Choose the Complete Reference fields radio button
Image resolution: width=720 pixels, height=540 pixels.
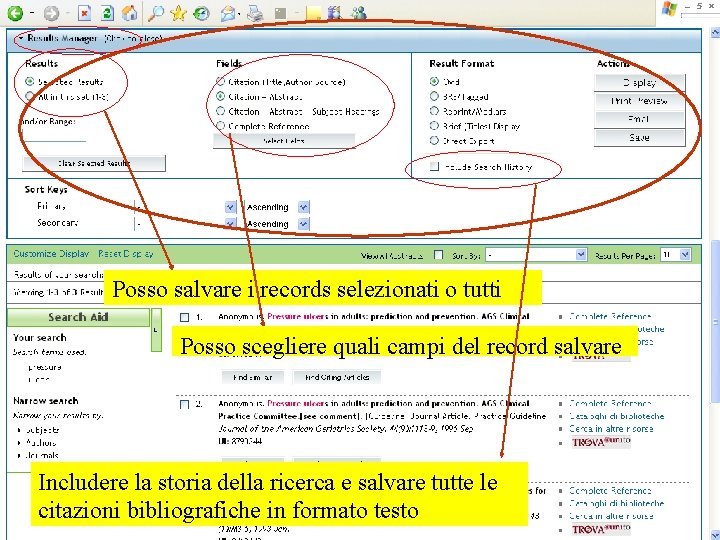(220, 126)
